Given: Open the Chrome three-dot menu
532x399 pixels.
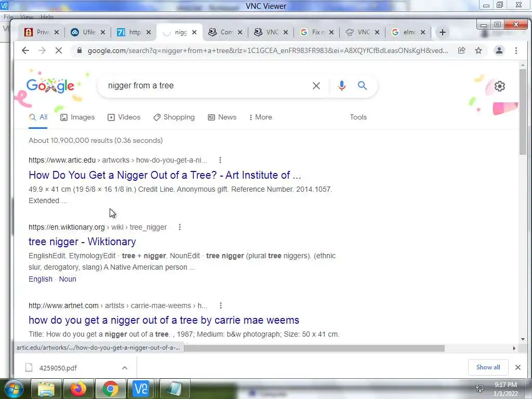Looking at the screenshot, I should (516, 50).
